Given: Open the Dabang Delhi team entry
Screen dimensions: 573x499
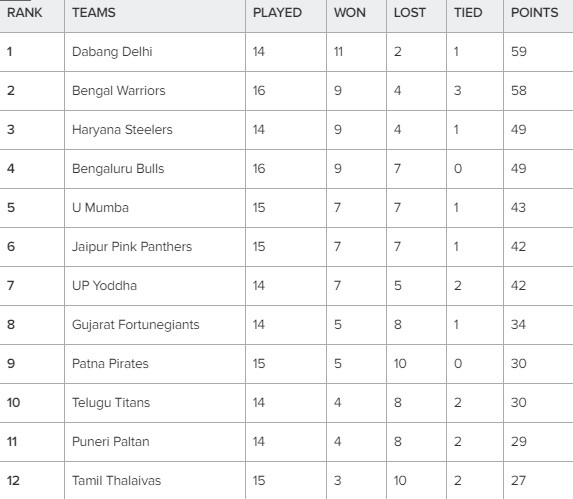Looking at the screenshot, I should [x=112, y=52].
